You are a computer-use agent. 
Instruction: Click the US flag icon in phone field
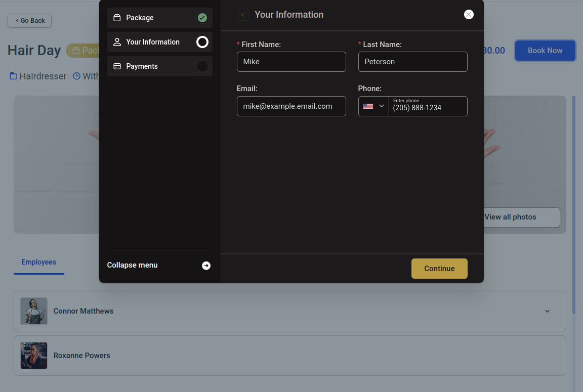pos(368,106)
